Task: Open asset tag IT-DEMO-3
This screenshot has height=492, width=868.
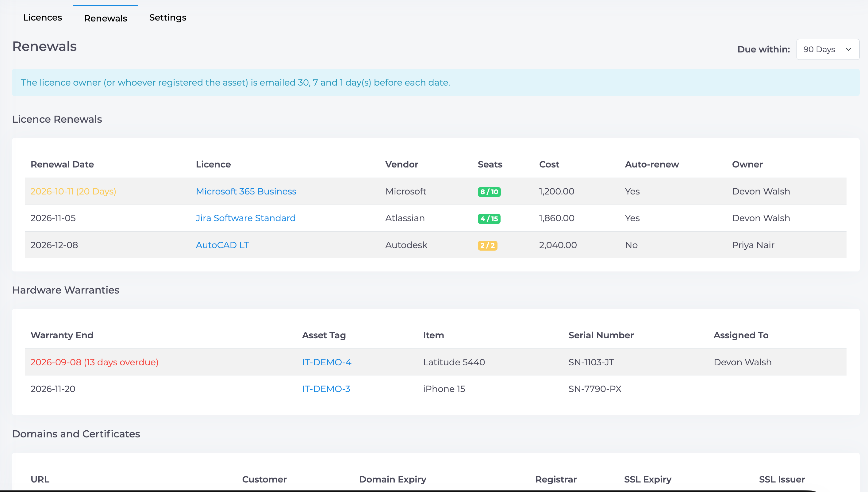Action: (x=326, y=389)
